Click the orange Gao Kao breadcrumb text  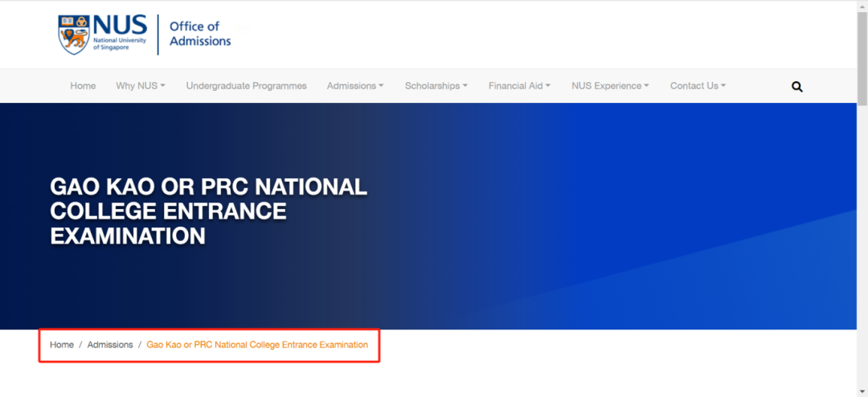click(257, 345)
